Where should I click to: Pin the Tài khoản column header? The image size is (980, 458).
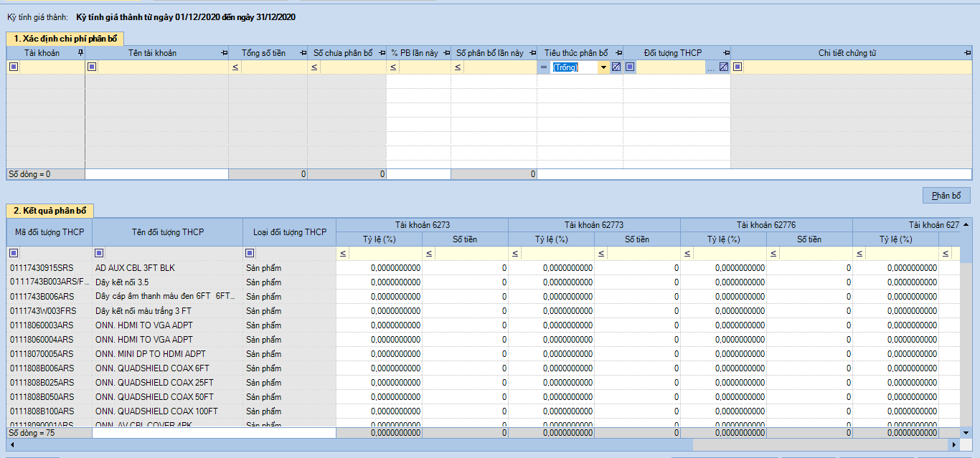coord(80,53)
